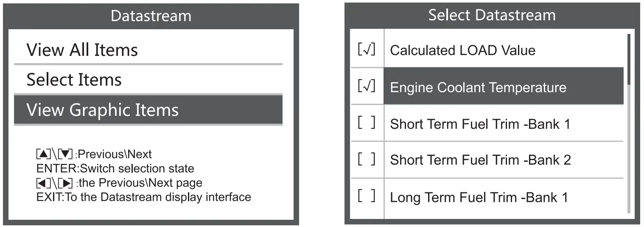The width and height of the screenshot is (644, 227).
Task: Tick the Long Term Fuel Trim -Bank 1 checkbox
Action: 367,197
